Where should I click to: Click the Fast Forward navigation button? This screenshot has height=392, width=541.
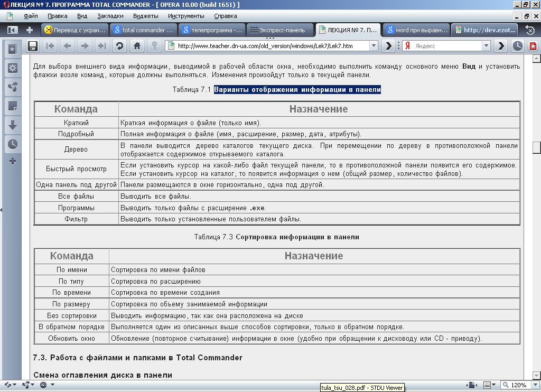coord(102,46)
